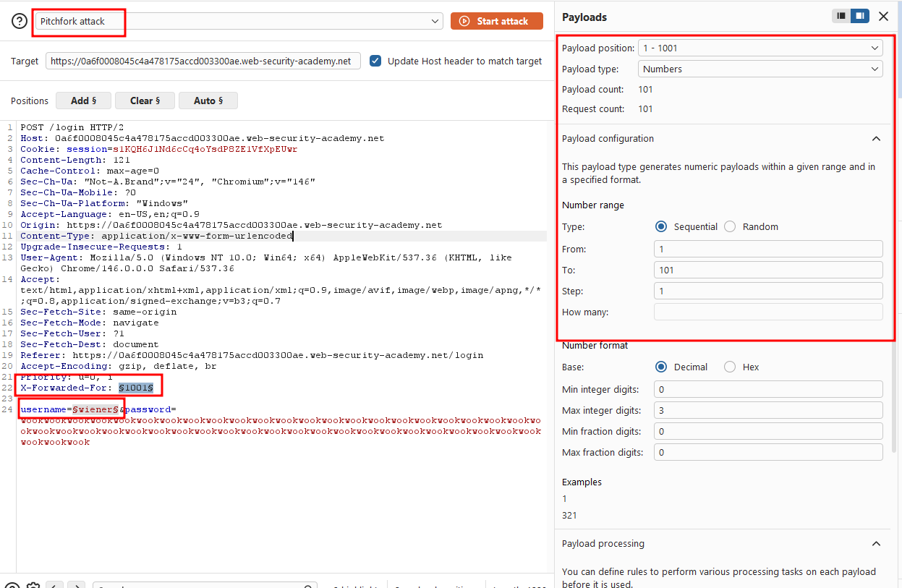Click the POST /login HTTP/2 request line

pos(72,127)
